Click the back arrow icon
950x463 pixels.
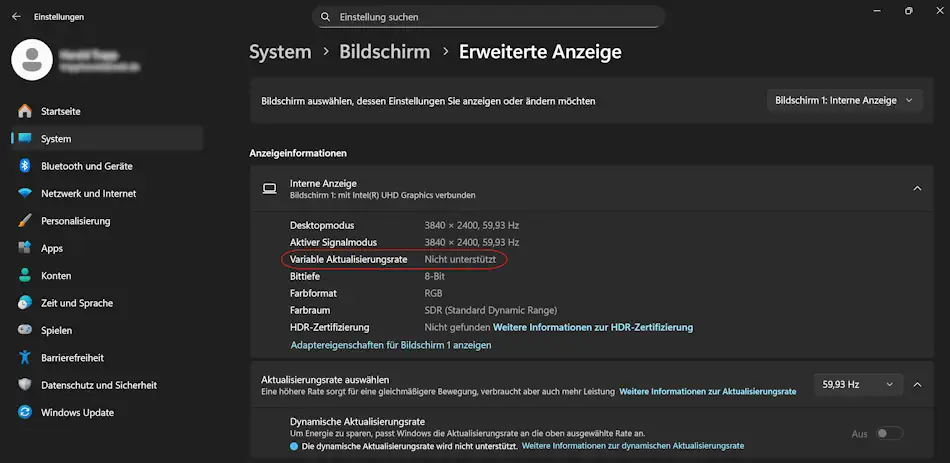(16, 17)
